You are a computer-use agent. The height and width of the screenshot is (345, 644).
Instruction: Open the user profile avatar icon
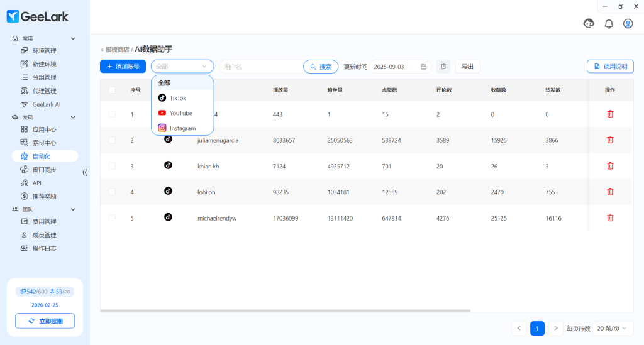click(x=628, y=24)
